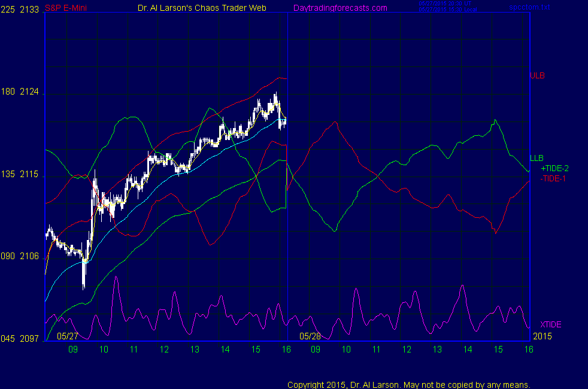588x389 pixels.
Task: Select the +TIDE-2 legend label
Action: point(554,169)
